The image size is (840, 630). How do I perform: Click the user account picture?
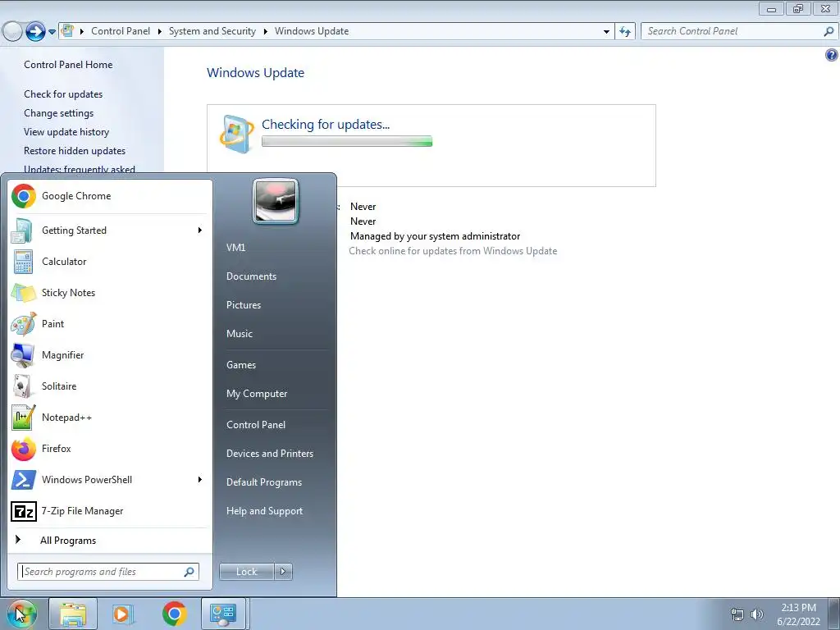click(x=276, y=201)
